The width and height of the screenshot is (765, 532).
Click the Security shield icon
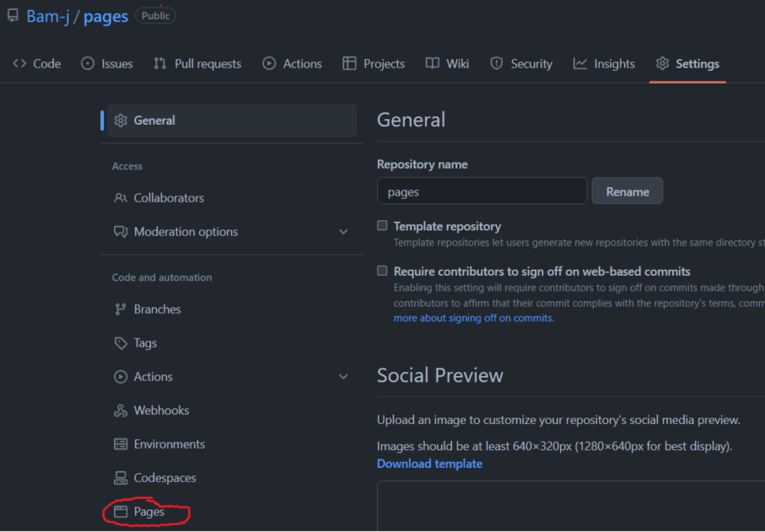click(497, 63)
